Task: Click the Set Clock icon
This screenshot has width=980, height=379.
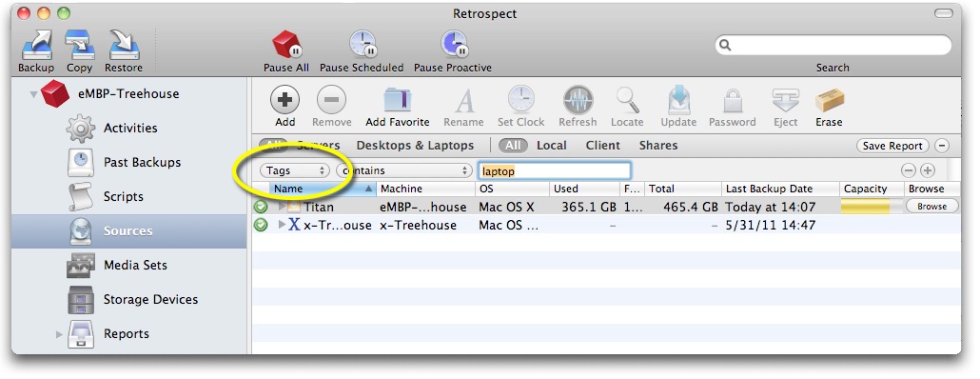Action: pyautogui.click(x=520, y=99)
